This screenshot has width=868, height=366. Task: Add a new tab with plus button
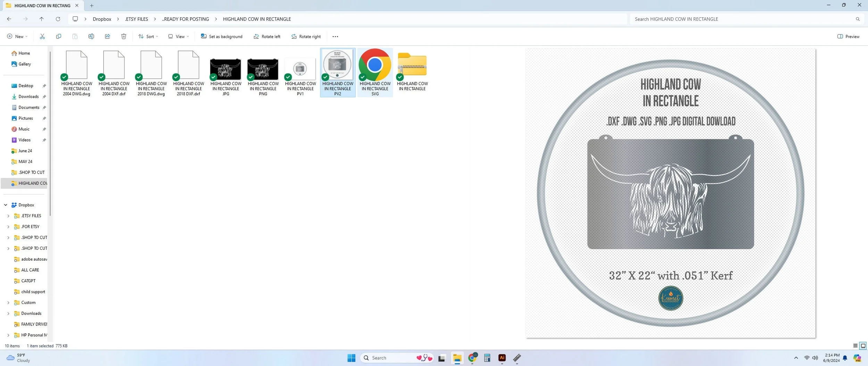click(x=92, y=6)
